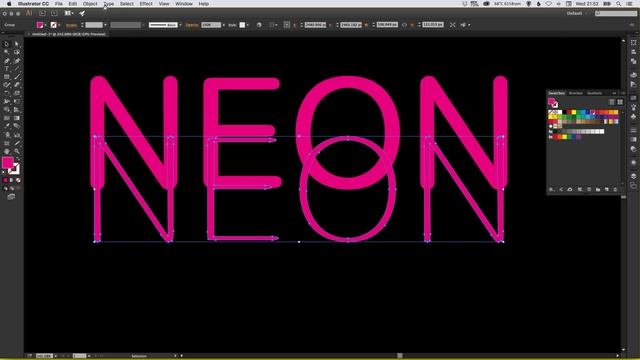Click the New Color Group folder icon
Image resolution: width=640 pixels, height=360 pixels.
click(x=598, y=189)
